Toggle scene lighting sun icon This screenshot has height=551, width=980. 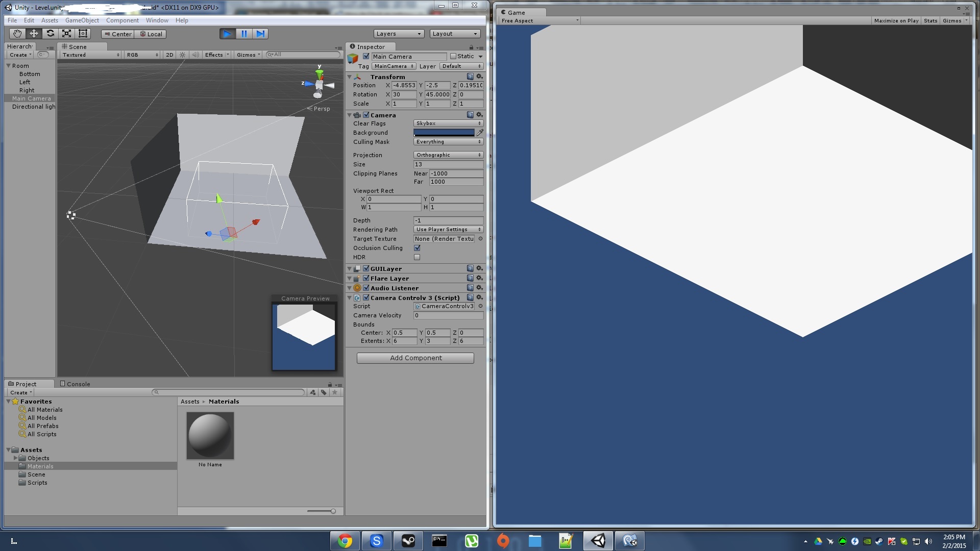(182, 55)
